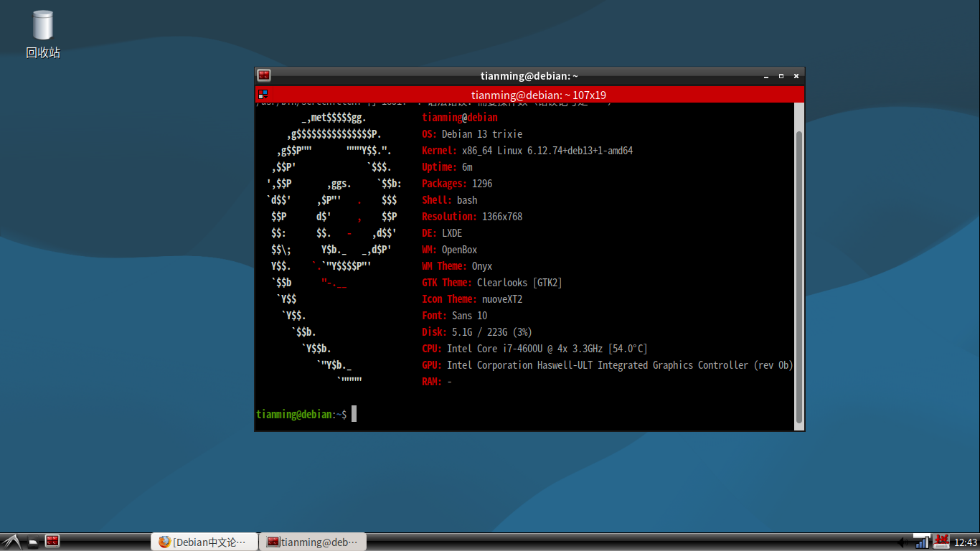
Task: Click the volume speaker icon in the system tray
Action: (903, 542)
